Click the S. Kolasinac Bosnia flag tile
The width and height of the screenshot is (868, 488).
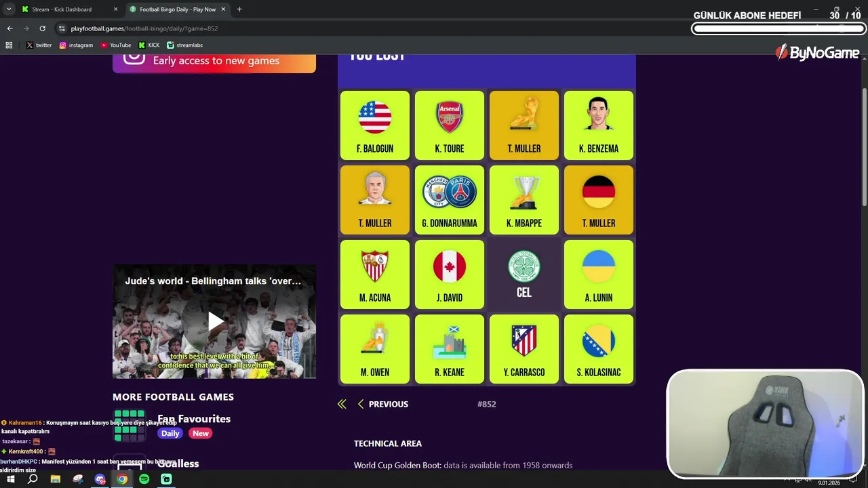coord(599,349)
